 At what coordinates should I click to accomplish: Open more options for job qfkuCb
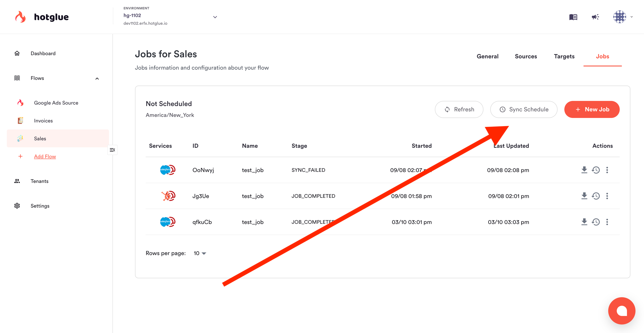coord(607,222)
